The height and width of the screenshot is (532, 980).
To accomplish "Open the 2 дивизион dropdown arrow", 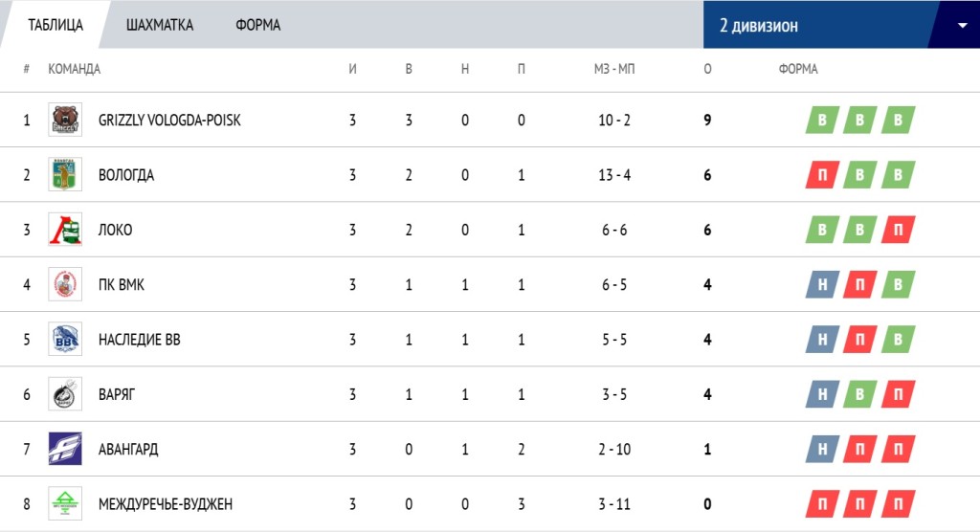I will point(962,26).
